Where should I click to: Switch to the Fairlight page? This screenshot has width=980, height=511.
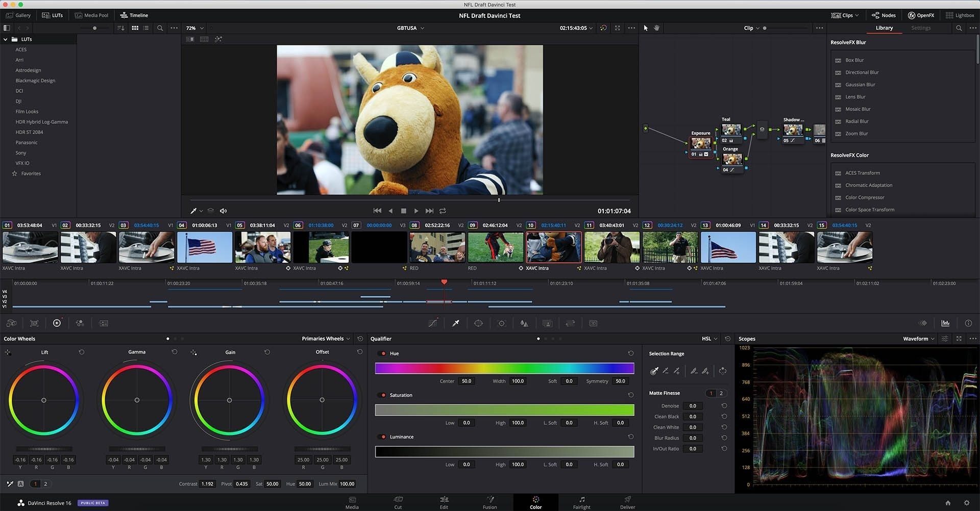coord(582,502)
